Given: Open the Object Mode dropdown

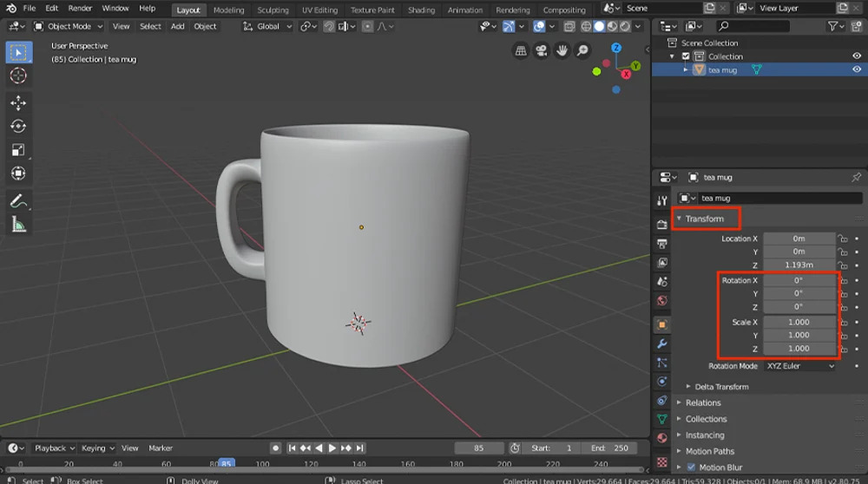Looking at the screenshot, I should coord(69,26).
